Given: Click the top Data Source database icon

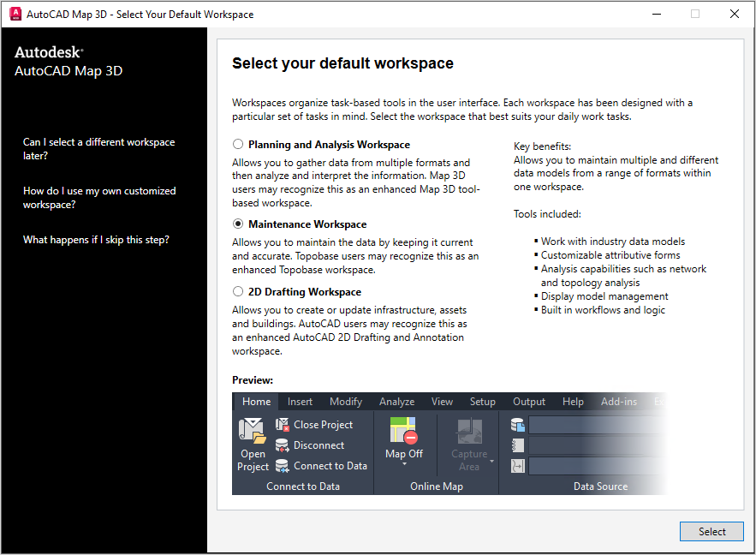Looking at the screenshot, I should (517, 425).
